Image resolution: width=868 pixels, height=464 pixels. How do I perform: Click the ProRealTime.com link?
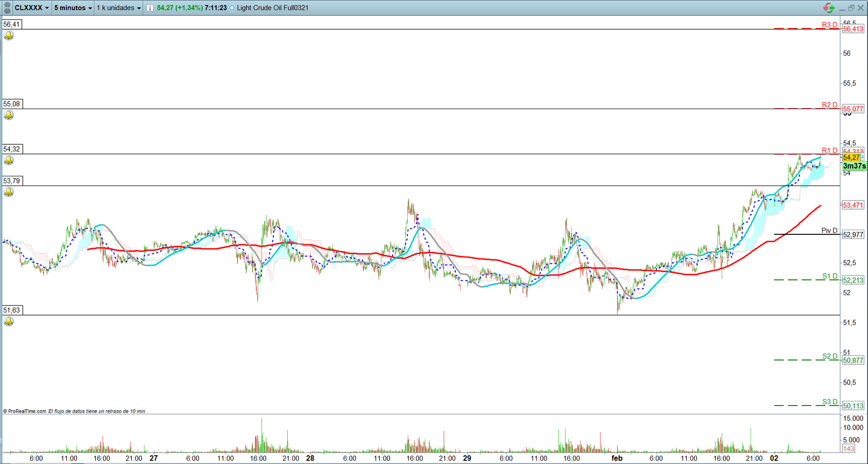pyautogui.click(x=27, y=411)
